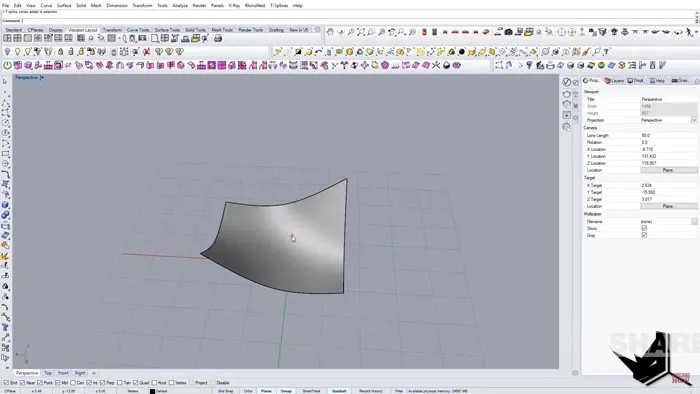Open the Perspective viewport title dropdown arrow
Viewport: 700px width, 394px height.
(42, 78)
